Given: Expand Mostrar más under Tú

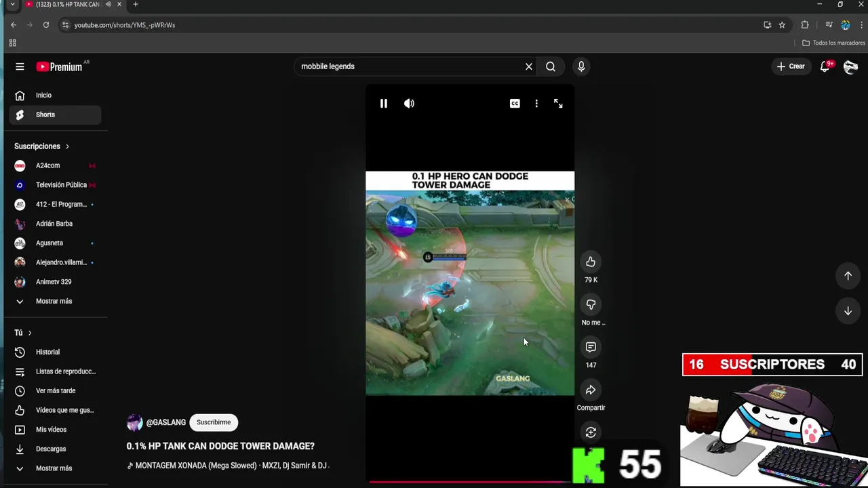Looking at the screenshot, I should point(55,468).
